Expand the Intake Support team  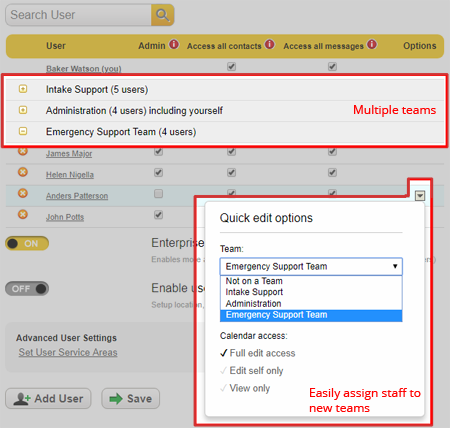23,89
